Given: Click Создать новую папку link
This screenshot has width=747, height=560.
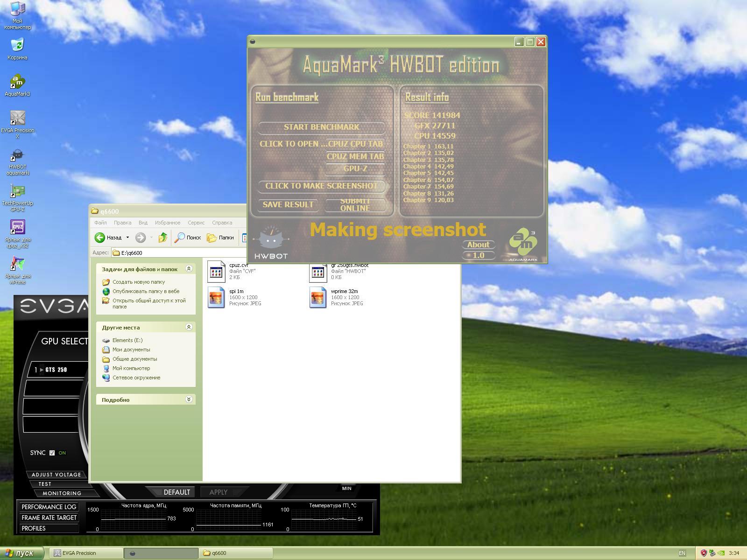Looking at the screenshot, I should 139,282.
